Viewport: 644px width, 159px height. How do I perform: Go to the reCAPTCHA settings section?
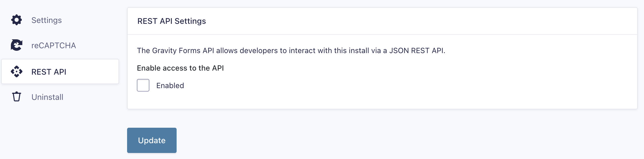[54, 45]
